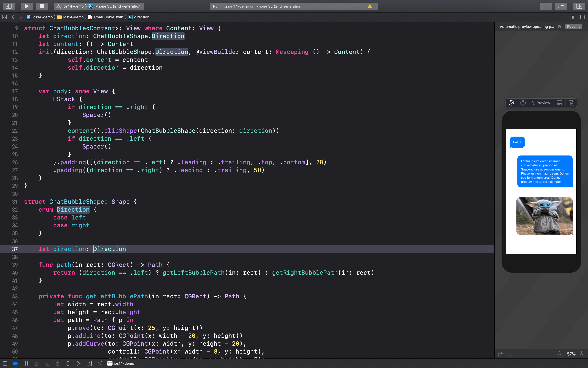Go back with the left chevron
This screenshot has height=368, width=588.
[x=13, y=17]
